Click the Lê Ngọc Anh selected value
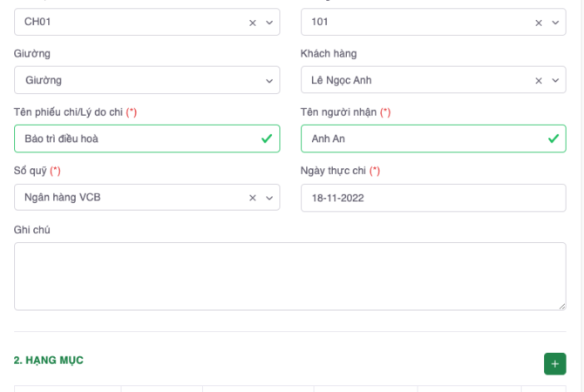584x392 pixels. [x=347, y=80]
